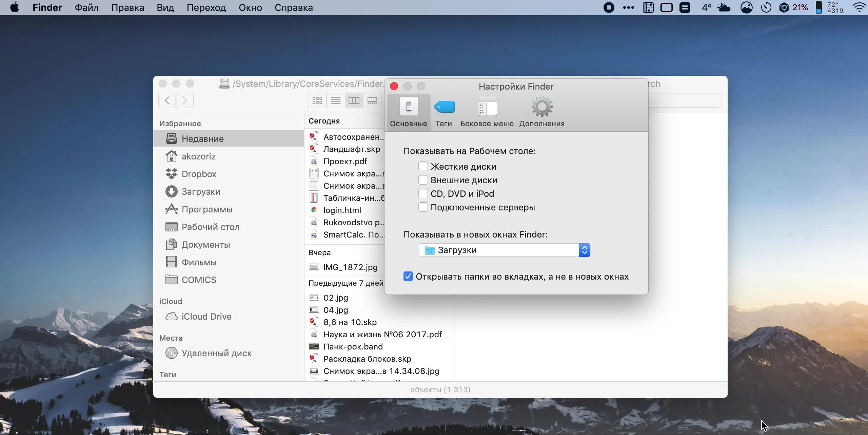868x435 pixels.
Task: Enable Внешние диски on desktop
Action: point(422,180)
